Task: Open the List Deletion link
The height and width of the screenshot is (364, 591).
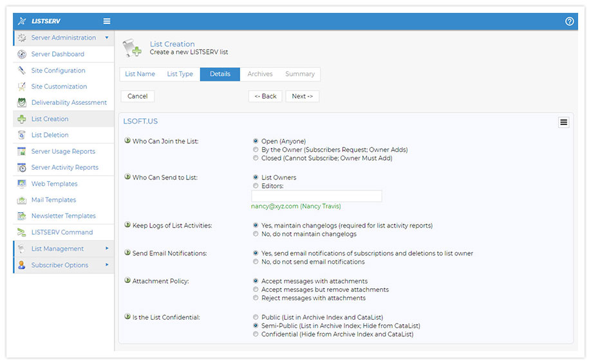Action: coord(50,135)
